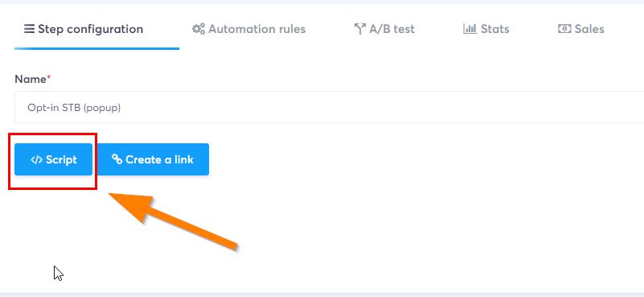The image size is (644, 297).
Task: Show the Stats tab
Action: 486,29
